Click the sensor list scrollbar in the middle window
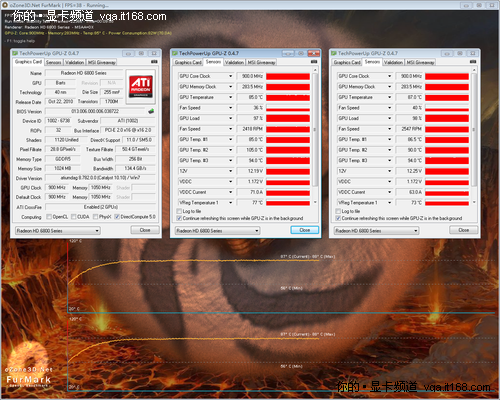The height and width of the screenshot is (400, 500). [315, 130]
